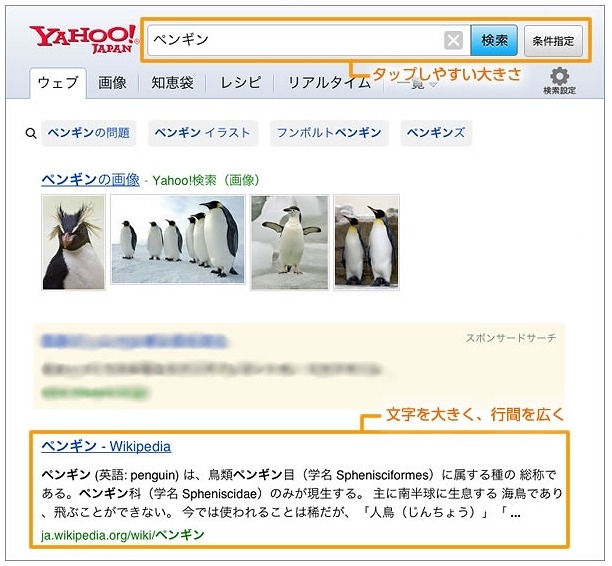Screen dimensions: 612x566
Task: Open the ペンギンの画像 link
Action: [90, 180]
